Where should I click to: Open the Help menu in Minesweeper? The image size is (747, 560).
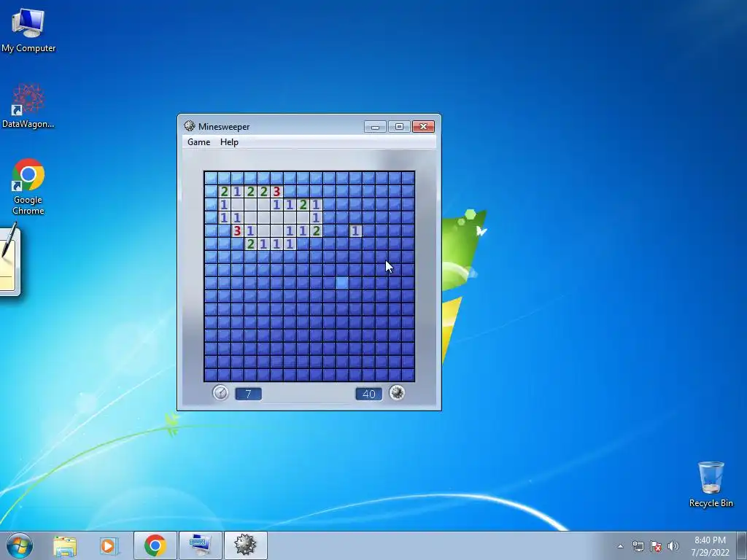pos(229,142)
